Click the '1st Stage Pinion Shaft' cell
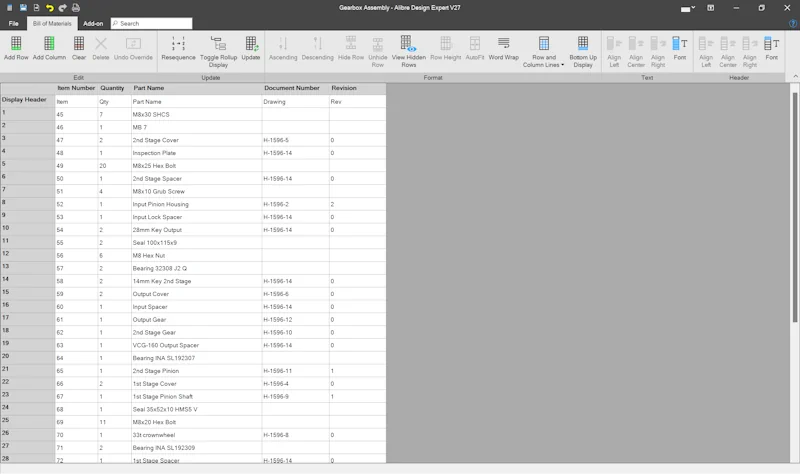The width and height of the screenshot is (800, 474). (x=196, y=396)
